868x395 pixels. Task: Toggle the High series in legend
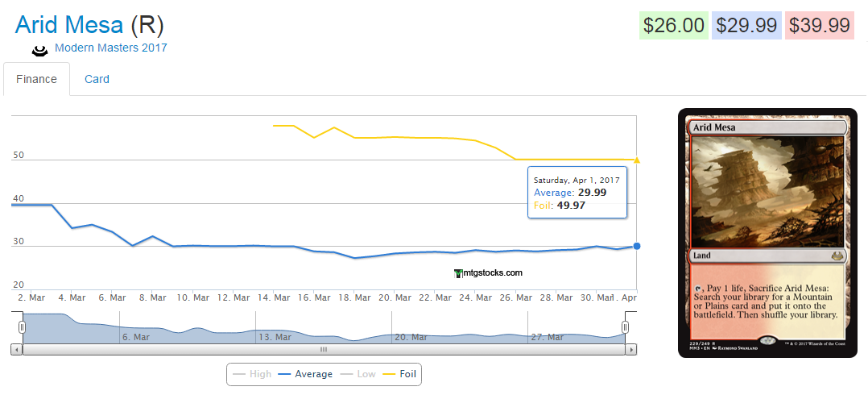click(252, 374)
